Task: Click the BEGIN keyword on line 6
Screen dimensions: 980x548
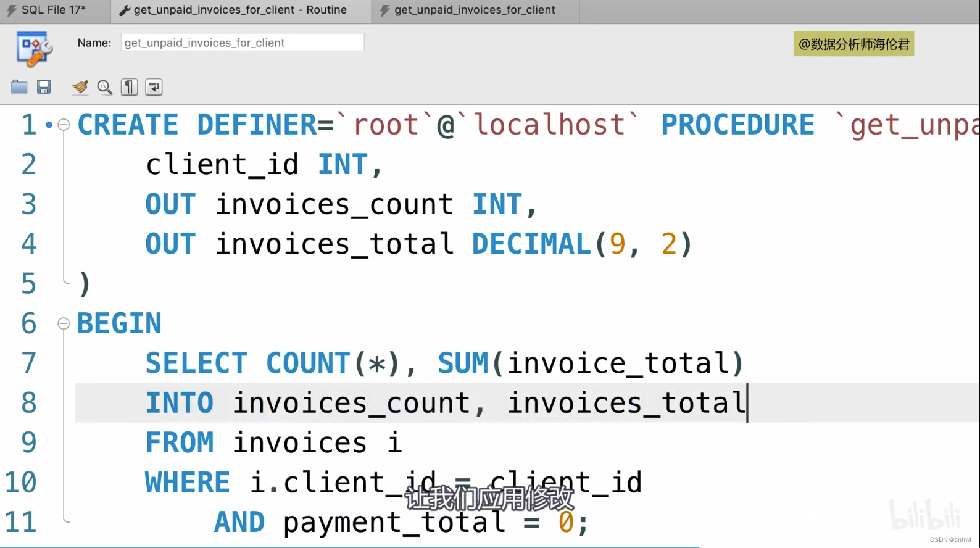Action: 119,323
